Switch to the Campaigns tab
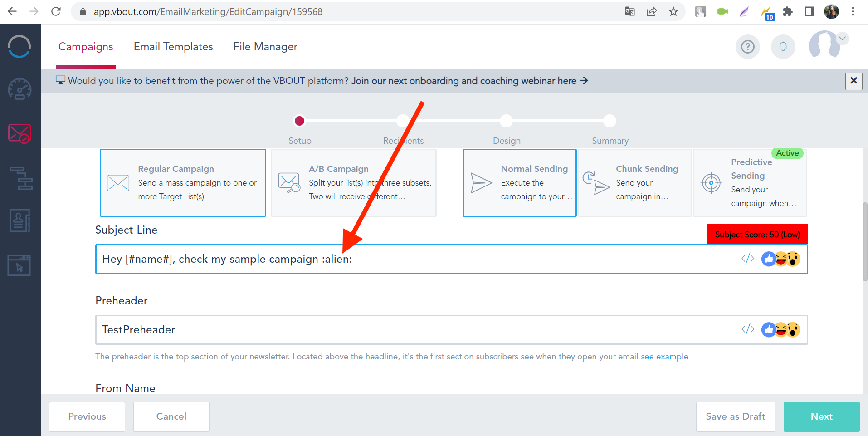Screen dimensions: 868x436 click(86, 47)
